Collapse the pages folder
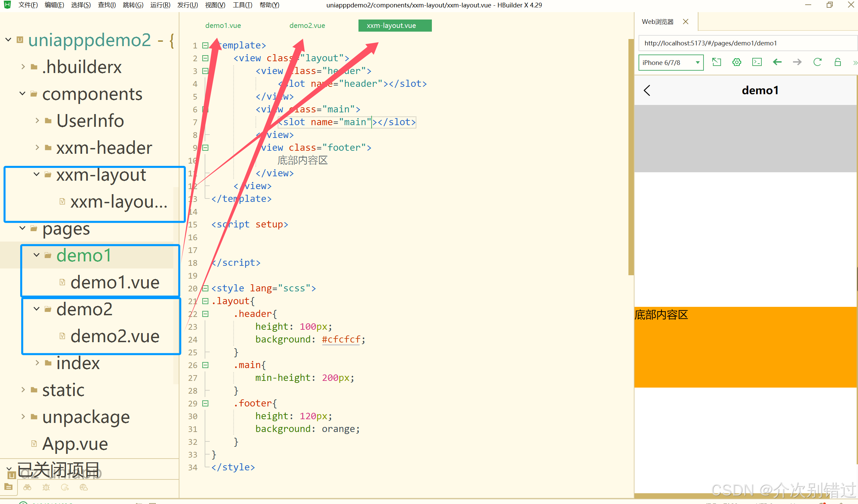The width and height of the screenshot is (858, 504). click(x=23, y=228)
